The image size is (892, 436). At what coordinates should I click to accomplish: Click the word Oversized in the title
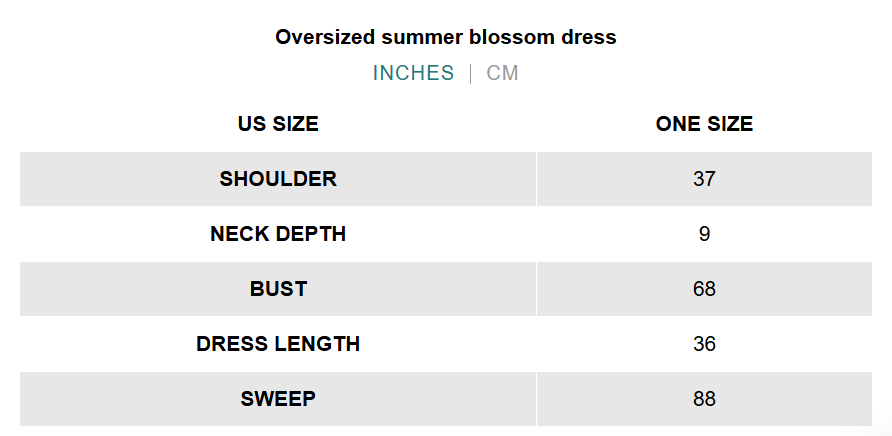pos(325,37)
